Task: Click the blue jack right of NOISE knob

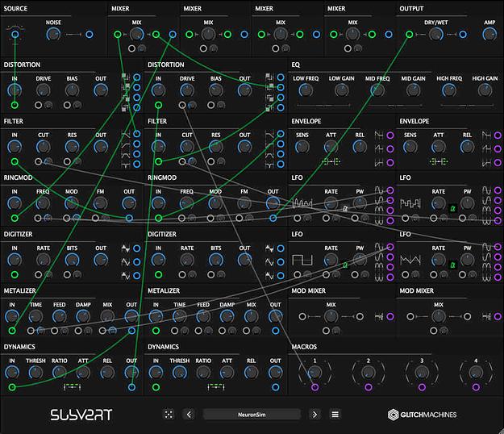Action: [90, 35]
